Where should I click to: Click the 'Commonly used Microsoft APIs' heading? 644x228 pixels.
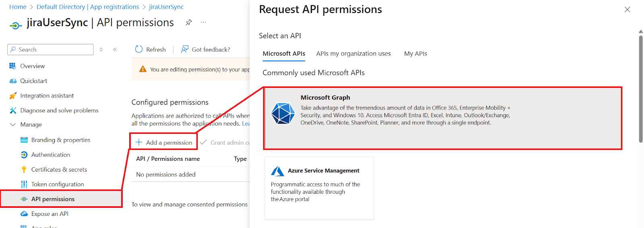(x=314, y=73)
